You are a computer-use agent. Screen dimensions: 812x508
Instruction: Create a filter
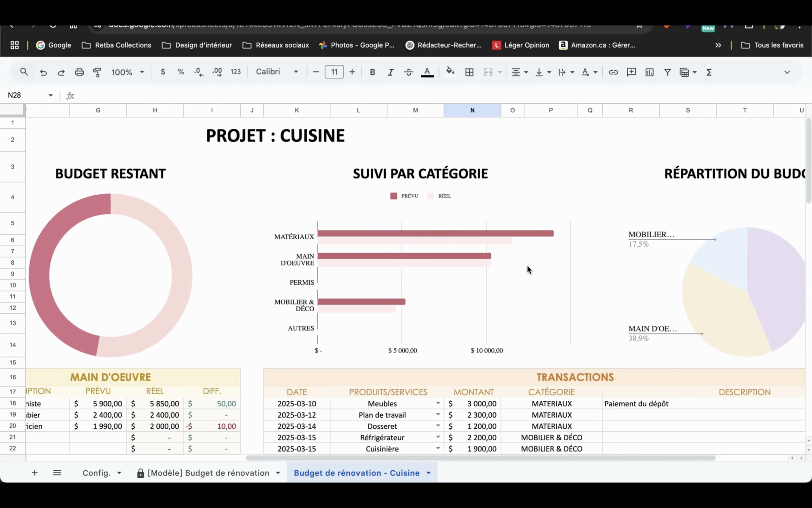[668, 72]
